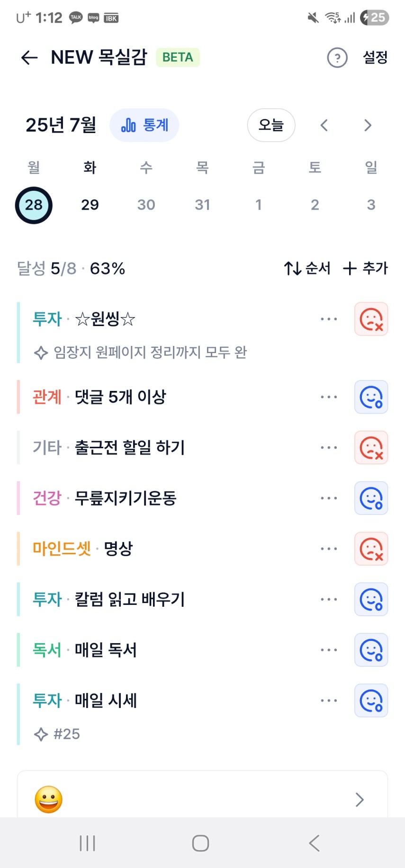The width and height of the screenshot is (405, 868).
Task: Toggle the red failed face for 출근전 할일 하기
Action: (x=371, y=448)
